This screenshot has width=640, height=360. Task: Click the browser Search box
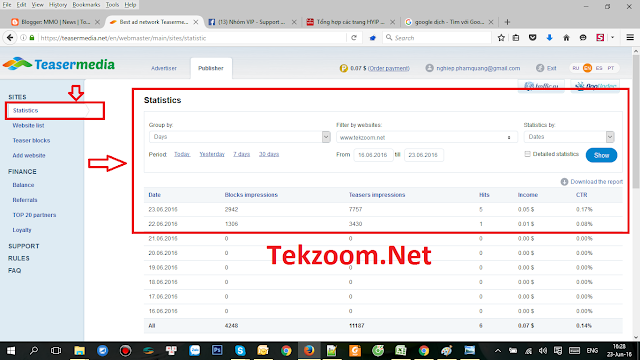coord(437,38)
